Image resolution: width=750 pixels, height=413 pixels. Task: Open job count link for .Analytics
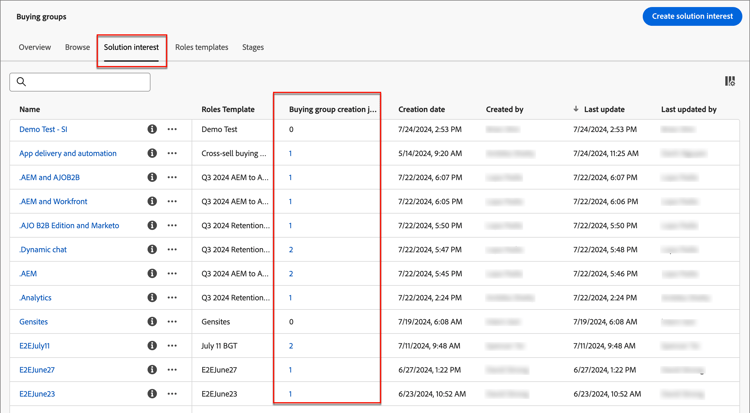pos(290,298)
